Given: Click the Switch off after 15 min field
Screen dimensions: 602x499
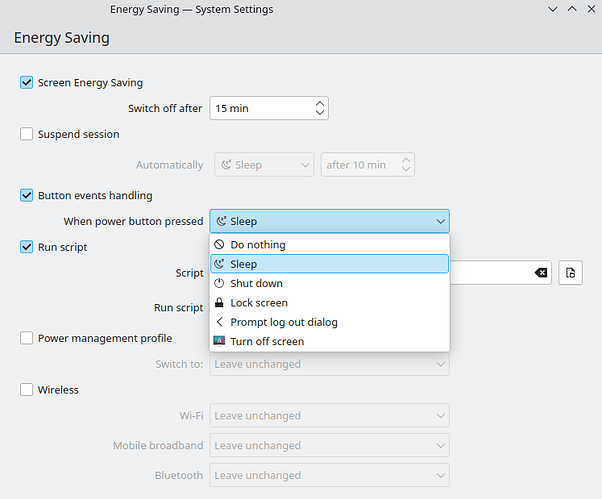Looking at the screenshot, I should click(258, 108).
